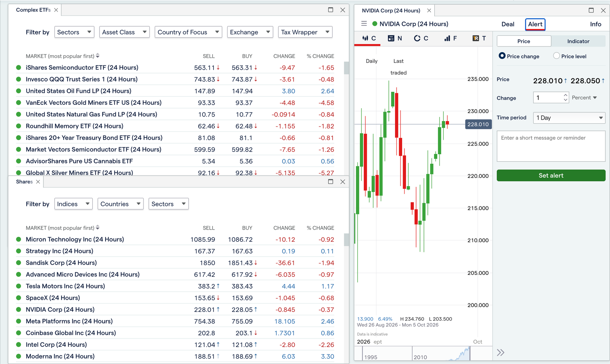Image resolution: width=610 pixels, height=364 pixels.
Task: Switch alert type to Price
Action: click(524, 41)
